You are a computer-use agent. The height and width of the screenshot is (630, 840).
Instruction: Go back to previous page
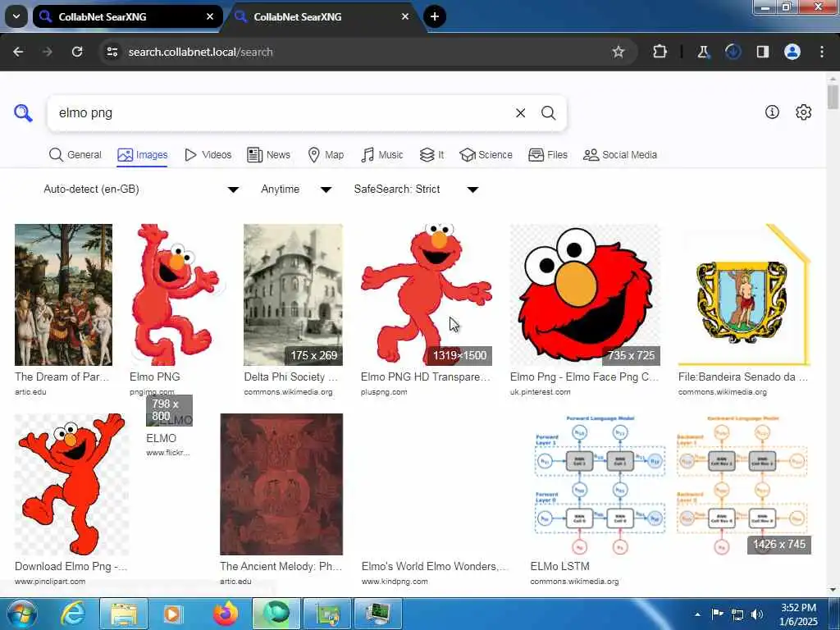[18, 52]
